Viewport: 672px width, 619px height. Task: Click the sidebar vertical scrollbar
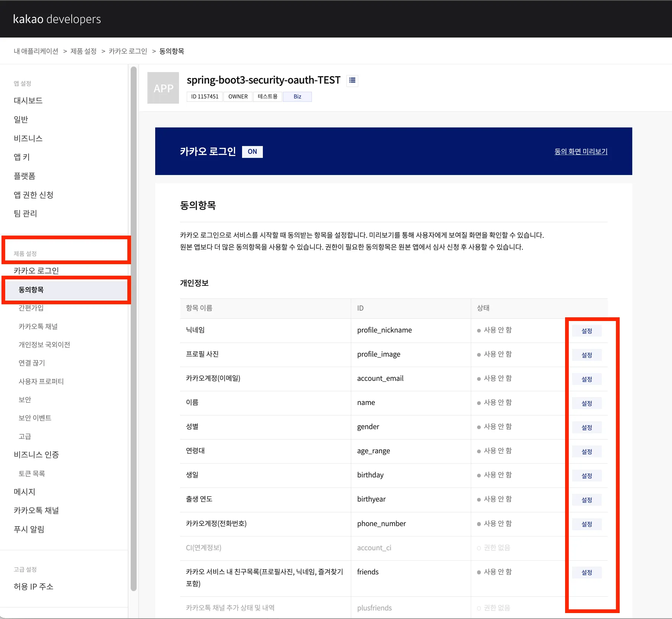click(134, 328)
